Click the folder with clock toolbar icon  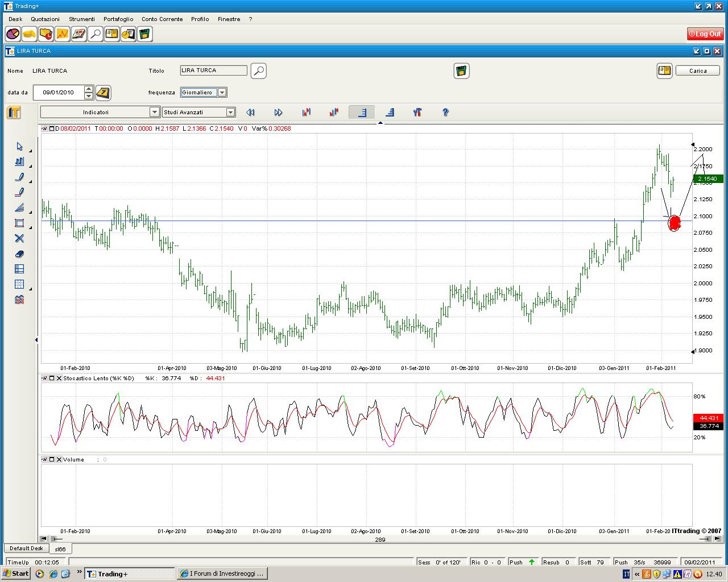click(46, 34)
